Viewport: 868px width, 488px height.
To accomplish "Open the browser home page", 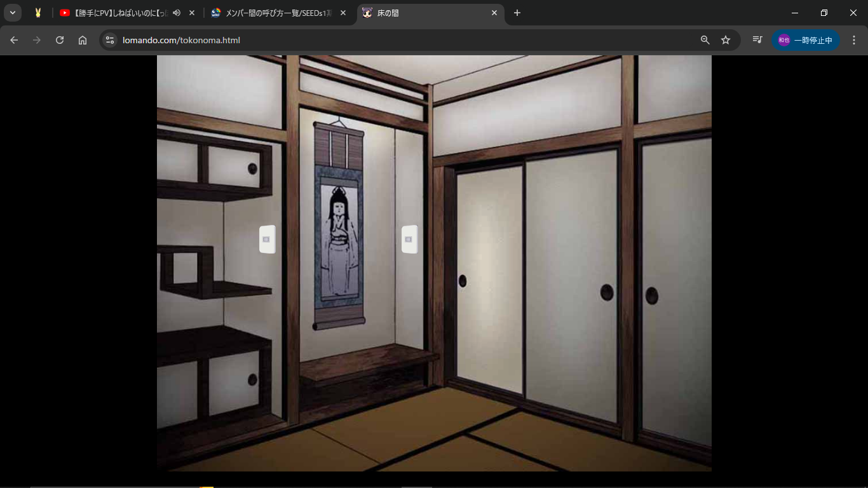I will coord(83,40).
